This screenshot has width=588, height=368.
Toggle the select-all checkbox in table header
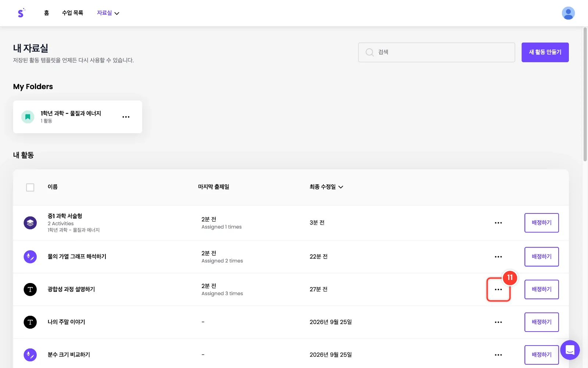(30, 187)
